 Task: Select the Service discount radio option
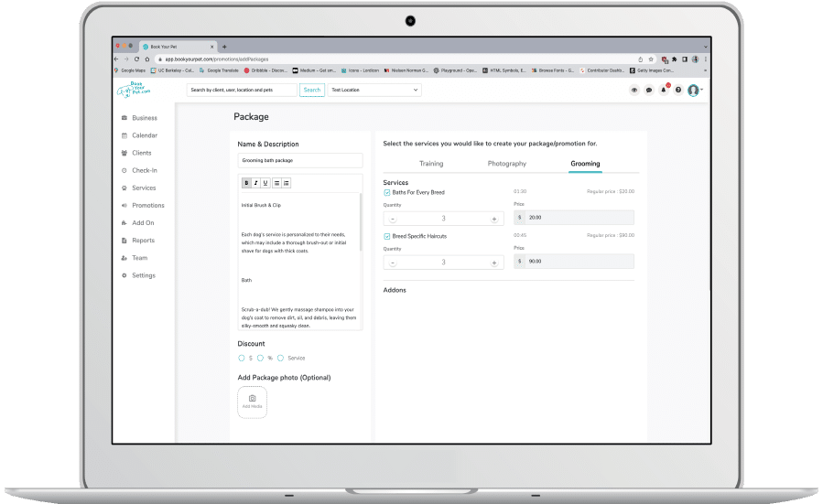tap(281, 358)
